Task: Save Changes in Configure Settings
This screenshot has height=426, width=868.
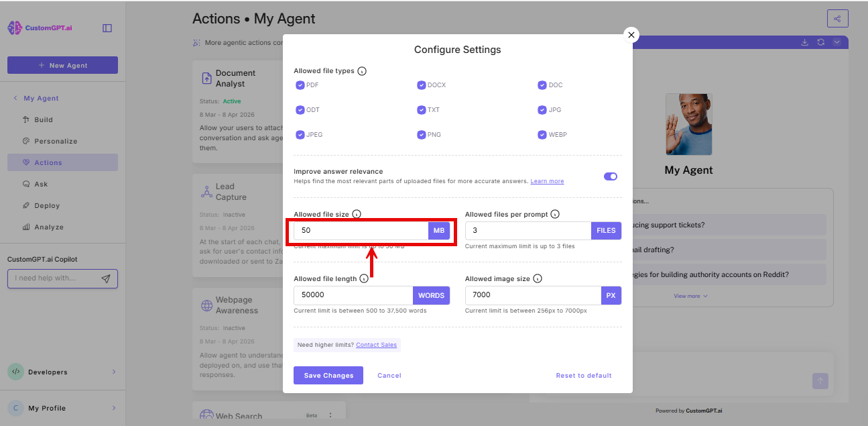Action: tap(328, 375)
